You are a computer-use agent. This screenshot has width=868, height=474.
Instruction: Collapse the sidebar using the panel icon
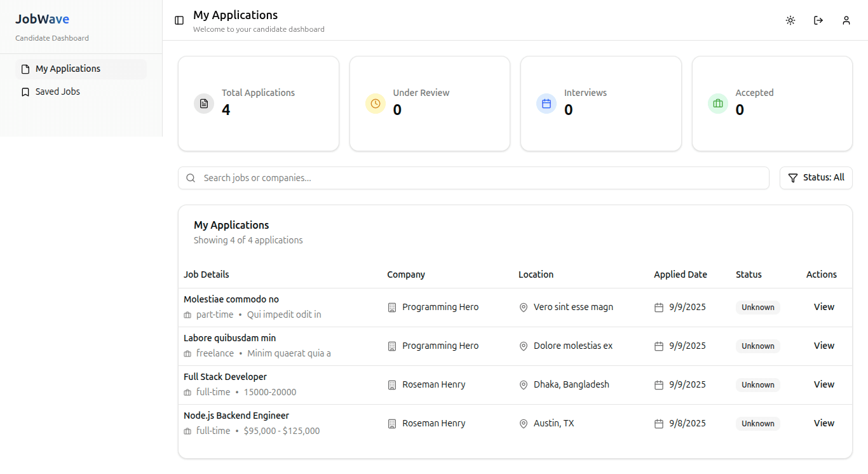pyautogui.click(x=179, y=20)
